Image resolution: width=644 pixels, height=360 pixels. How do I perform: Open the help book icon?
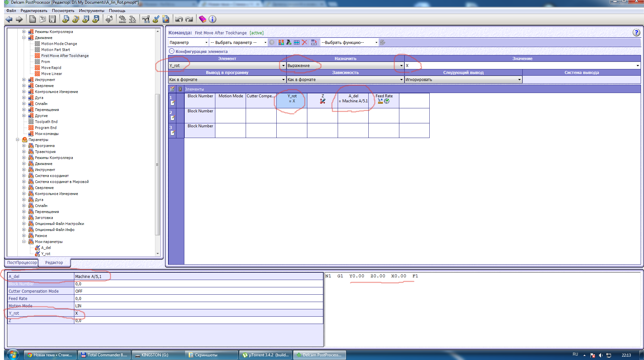[x=202, y=19]
